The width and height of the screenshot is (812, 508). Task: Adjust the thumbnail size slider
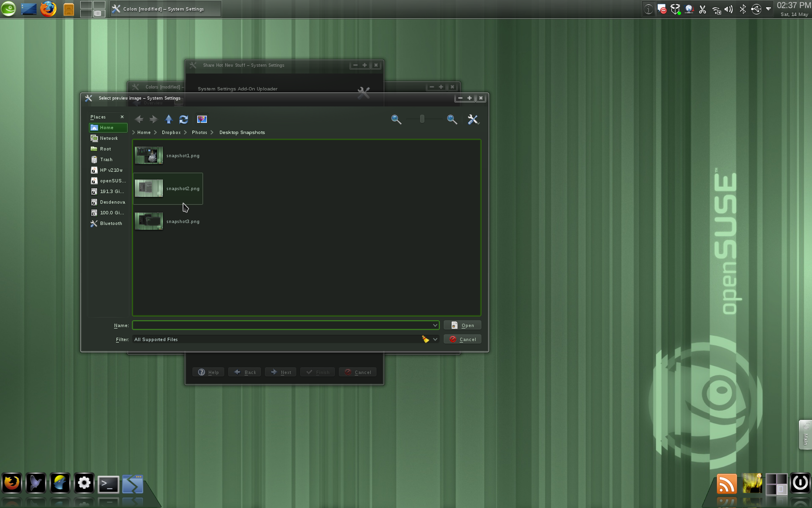click(x=422, y=119)
